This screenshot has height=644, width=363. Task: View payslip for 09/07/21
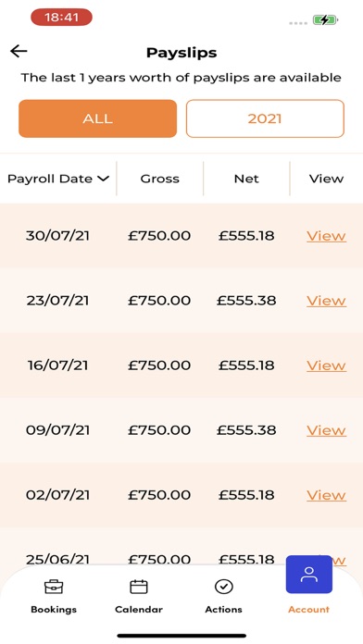[x=326, y=430]
